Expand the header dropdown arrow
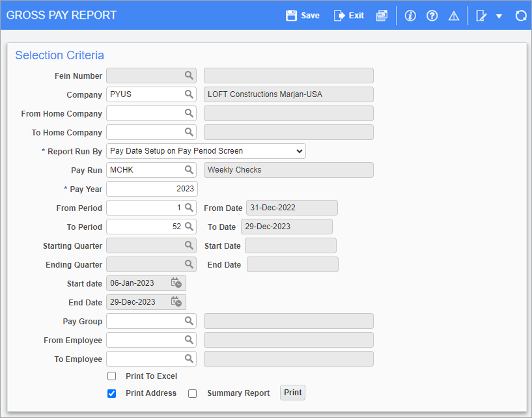Image resolution: width=532 pixels, height=418 pixels. pos(499,16)
